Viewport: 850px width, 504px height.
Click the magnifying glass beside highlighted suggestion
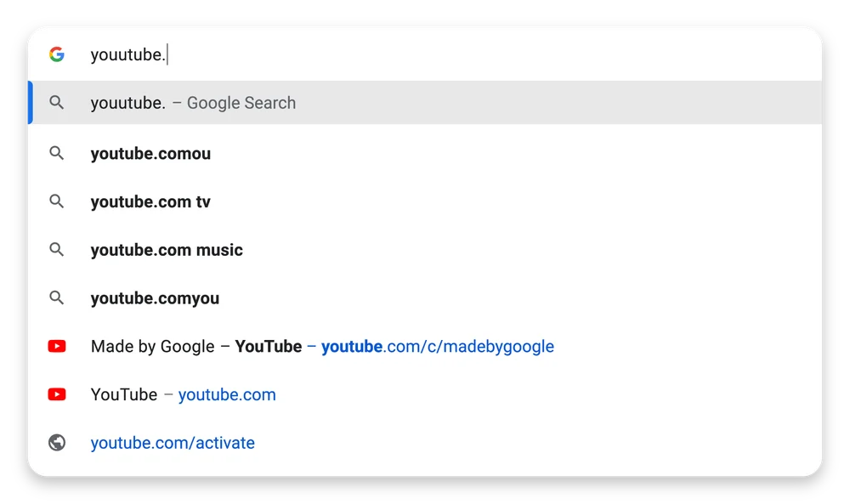click(57, 102)
